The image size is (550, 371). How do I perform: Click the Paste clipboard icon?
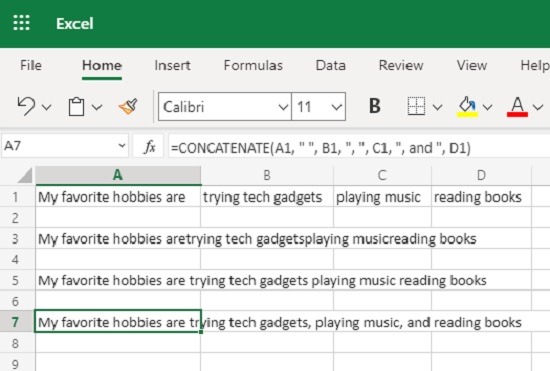[76, 106]
